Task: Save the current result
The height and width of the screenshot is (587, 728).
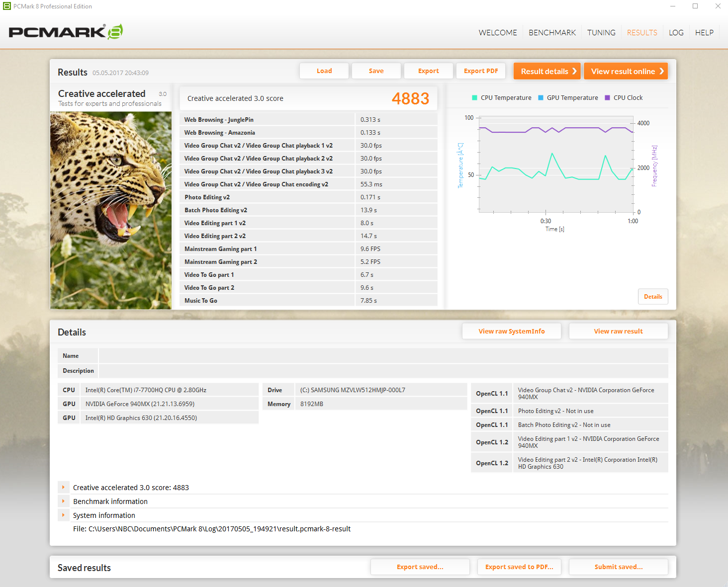Action: [x=376, y=71]
